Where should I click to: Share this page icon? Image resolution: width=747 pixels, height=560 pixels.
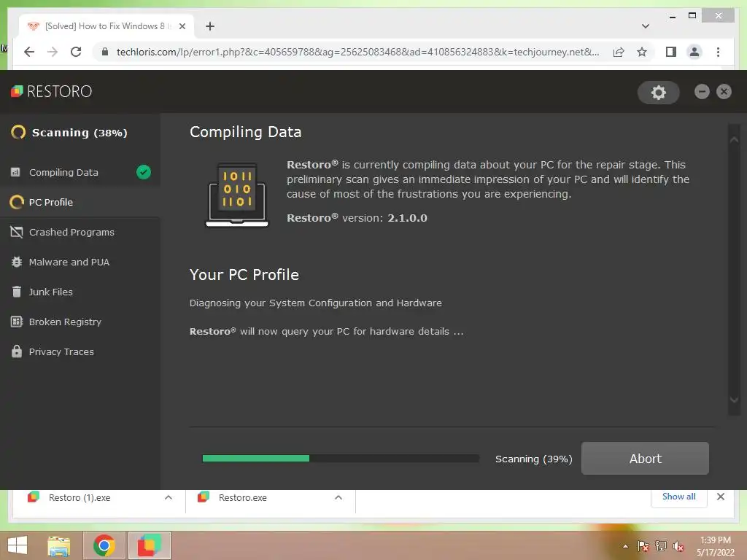tap(619, 52)
